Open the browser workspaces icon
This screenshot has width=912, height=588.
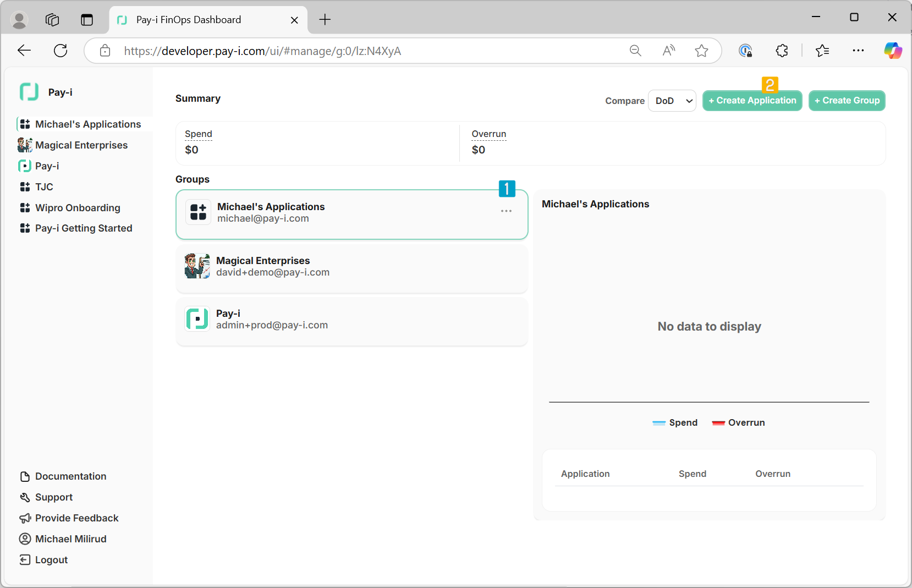(x=52, y=20)
